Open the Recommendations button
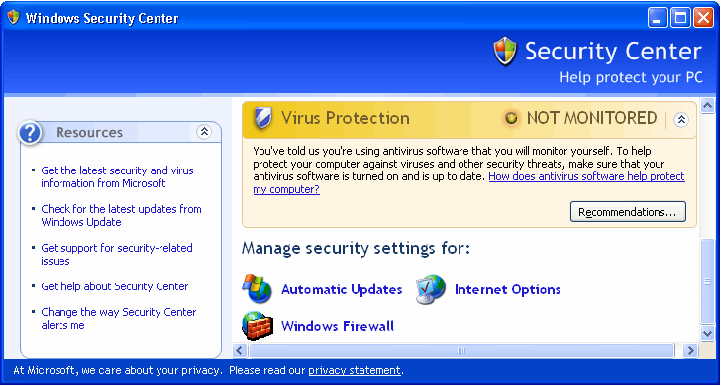Screen dimensions: 721x386 pos(628,212)
